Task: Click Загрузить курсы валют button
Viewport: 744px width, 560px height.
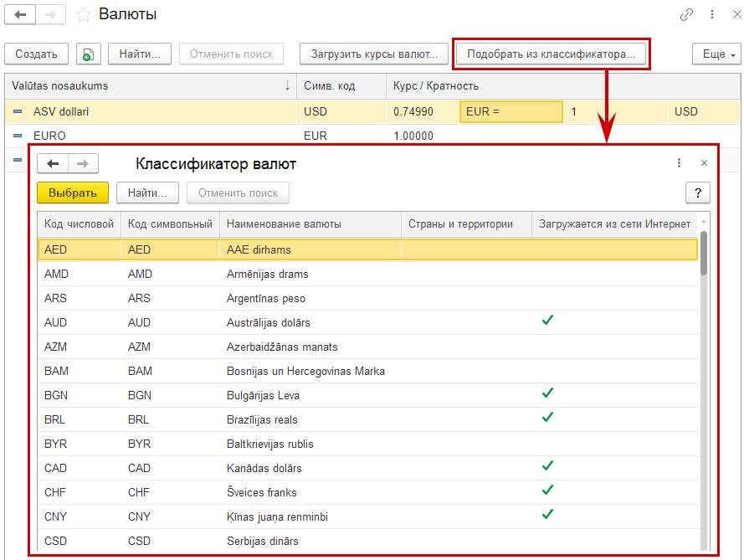Action: (374, 54)
